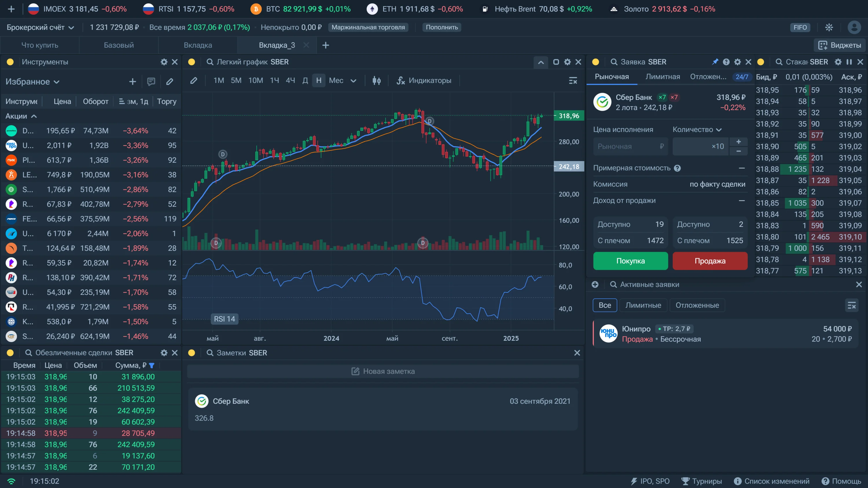The height and width of the screenshot is (488, 868).
Task: Select Лимитные filter in Активные заявки
Action: 643,305
